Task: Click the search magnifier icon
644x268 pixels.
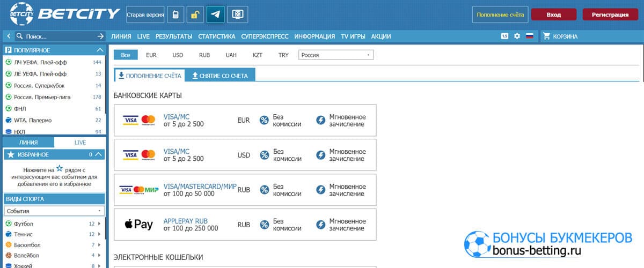Action: coord(20,36)
